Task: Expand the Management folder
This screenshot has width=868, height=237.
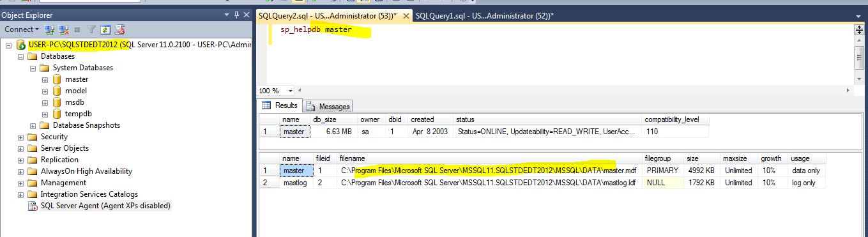Action: (21, 183)
